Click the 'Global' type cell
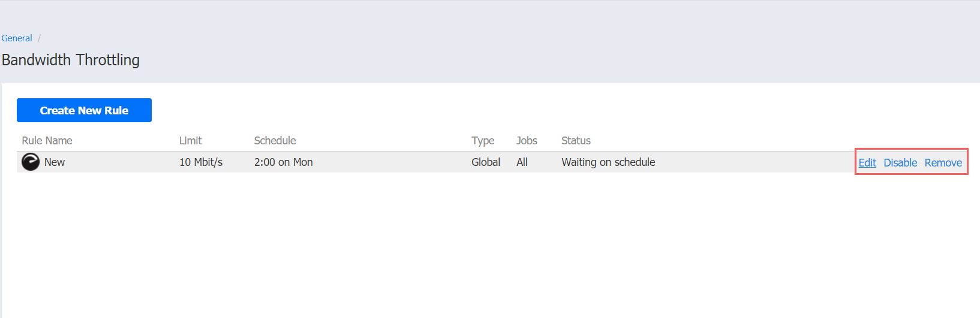Image resolution: width=980 pixels, height=318 pixels. [486, 162]
